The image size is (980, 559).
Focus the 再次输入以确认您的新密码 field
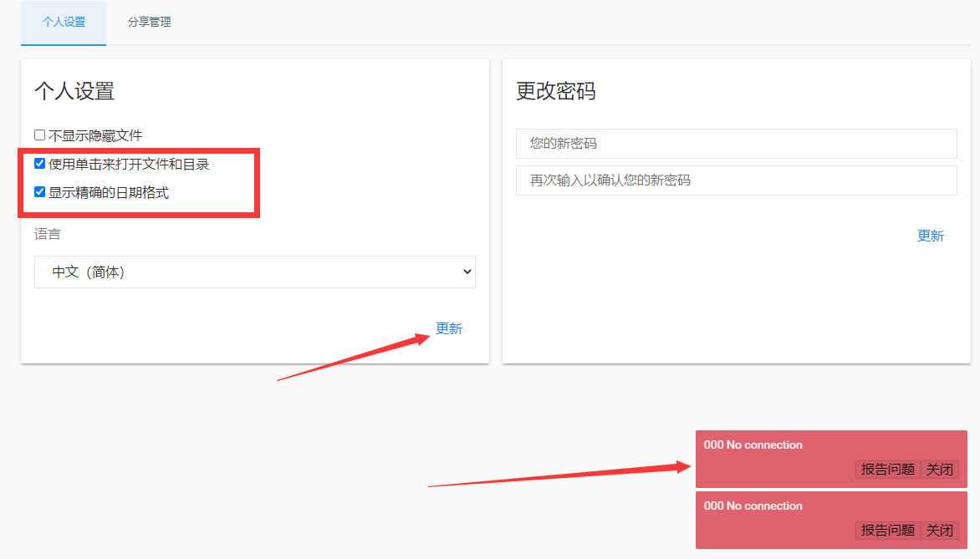pyautogui.click(x=736, y=180)
